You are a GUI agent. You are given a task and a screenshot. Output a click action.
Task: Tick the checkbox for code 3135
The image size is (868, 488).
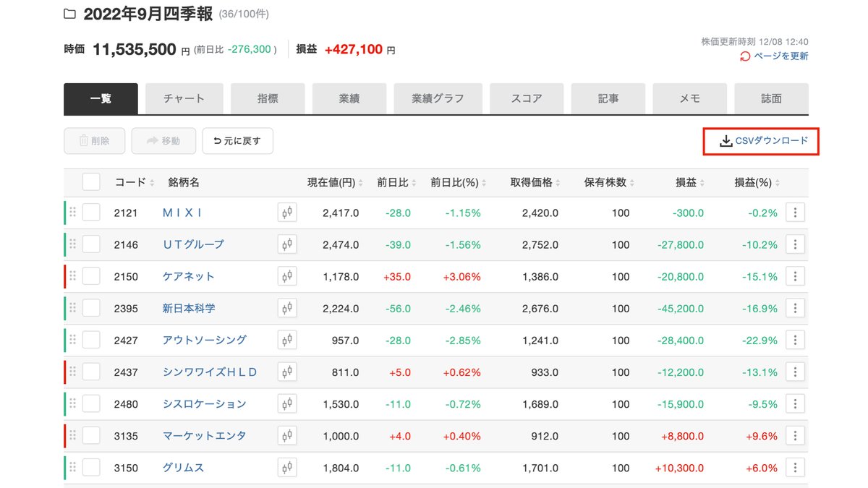(x=91, y=435)
